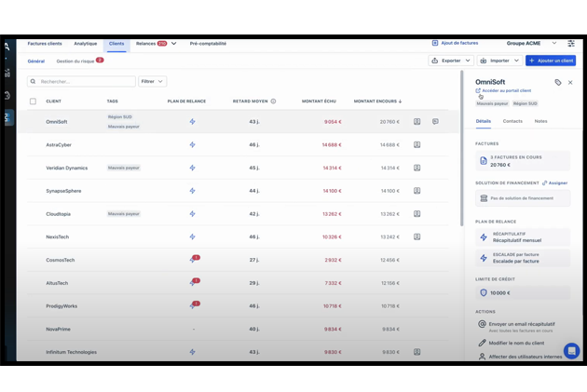Tick the select-all checkbox in table header
The image size is (587, 392).
pyautogui.click(x=33, y=101)
